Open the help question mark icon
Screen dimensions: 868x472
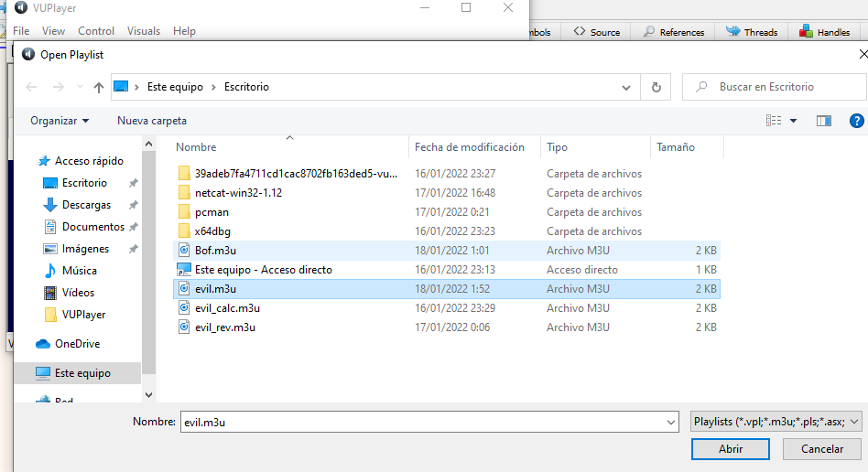[856, 121]
